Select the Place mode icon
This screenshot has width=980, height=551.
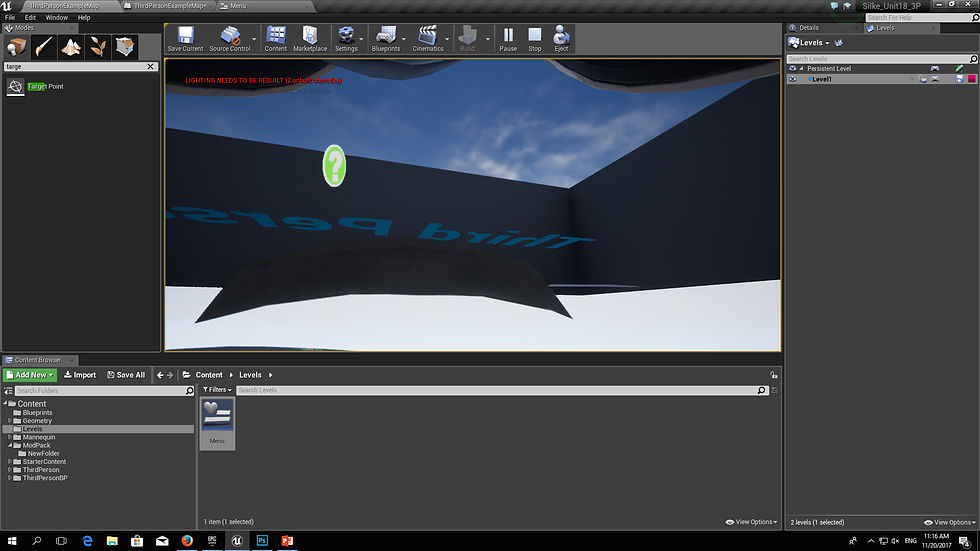(x=16, y=47)
